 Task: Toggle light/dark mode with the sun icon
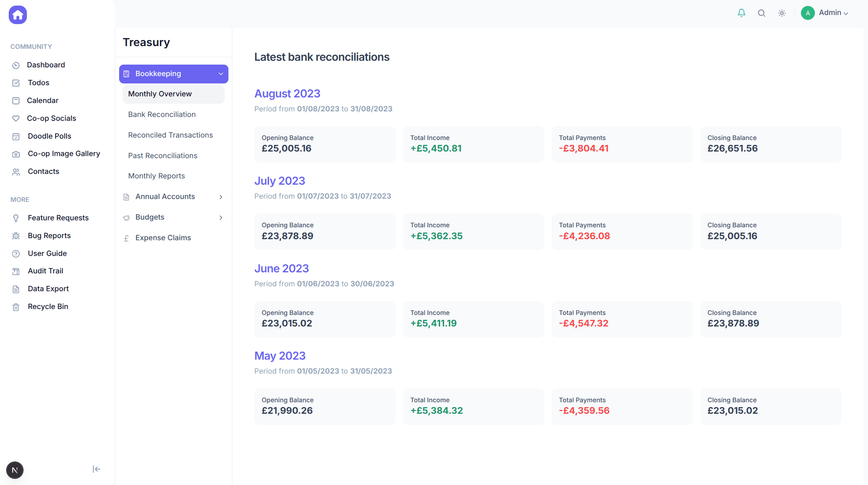coord(782,13)
